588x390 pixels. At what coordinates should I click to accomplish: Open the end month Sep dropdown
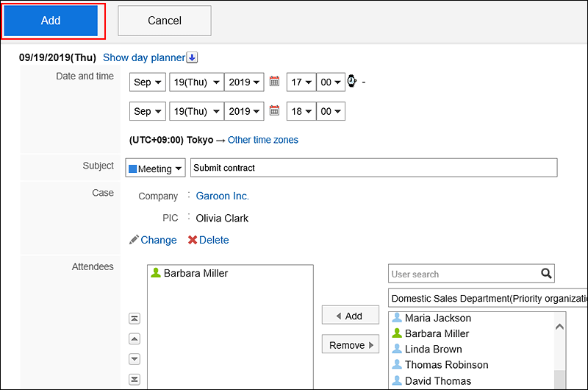tap(148, 111)
